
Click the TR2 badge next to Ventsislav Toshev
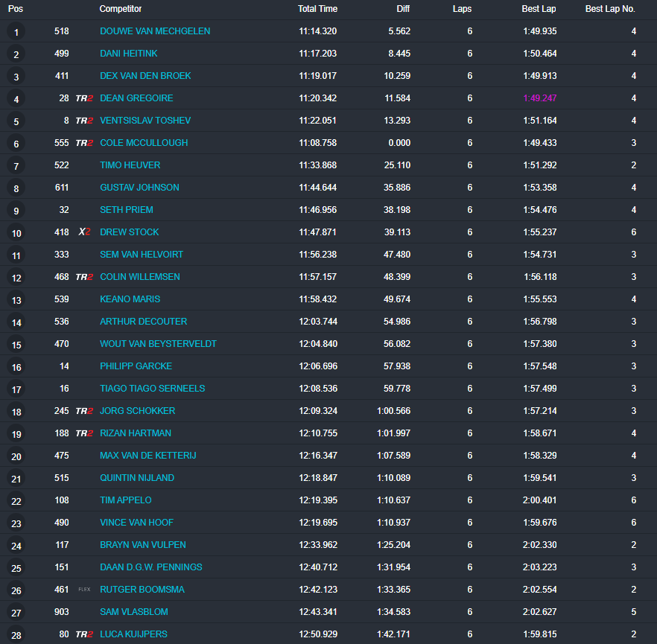(84, 121)
